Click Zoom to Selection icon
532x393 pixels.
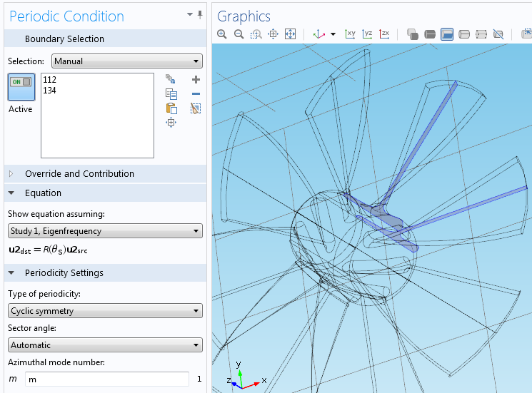[273, 34]
